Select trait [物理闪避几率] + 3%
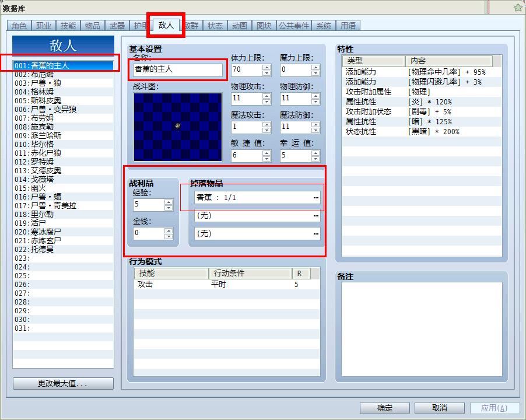526x420 pixels. 422,82
